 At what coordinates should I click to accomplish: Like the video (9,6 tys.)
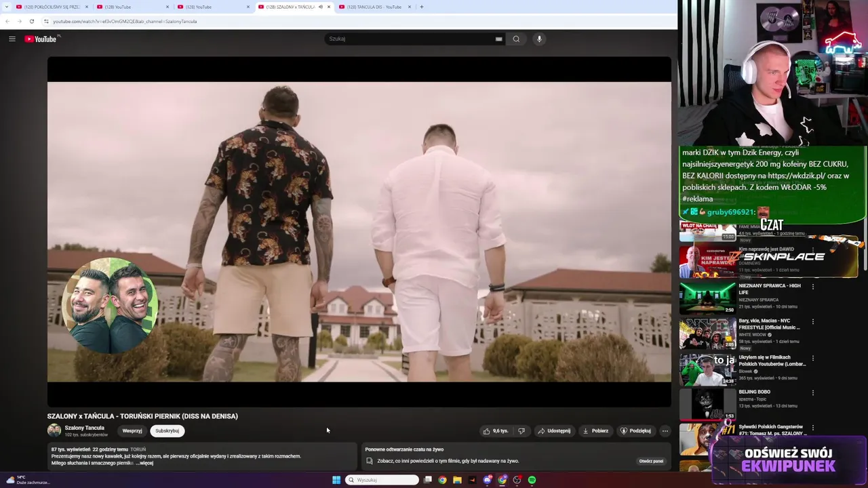pos(496,431)
